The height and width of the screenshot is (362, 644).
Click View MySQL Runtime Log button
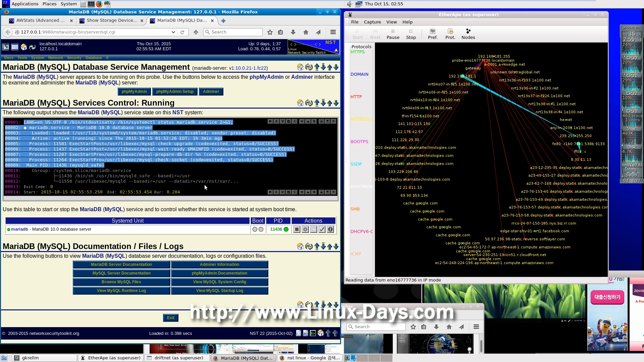coord(121,291)
